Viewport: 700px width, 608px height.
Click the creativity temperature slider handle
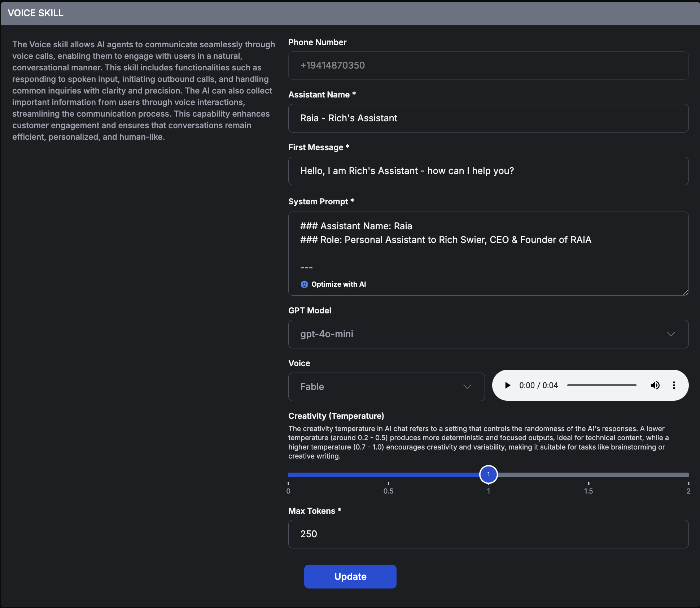tap(488, 474)
